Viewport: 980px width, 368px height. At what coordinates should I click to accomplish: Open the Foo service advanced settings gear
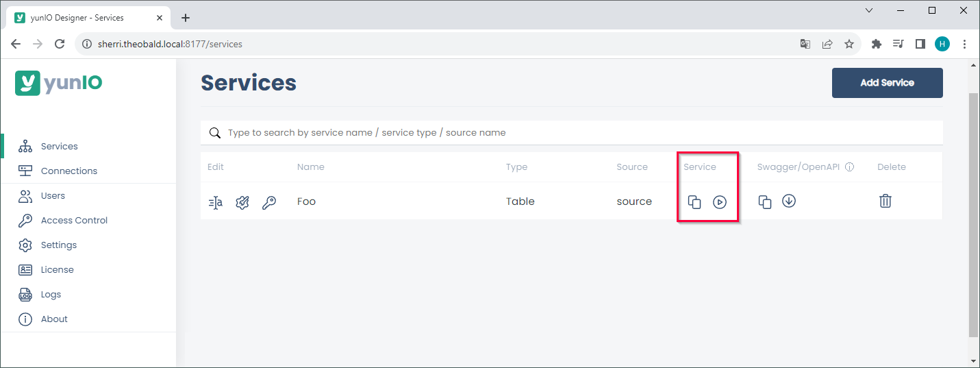(242, 202)
